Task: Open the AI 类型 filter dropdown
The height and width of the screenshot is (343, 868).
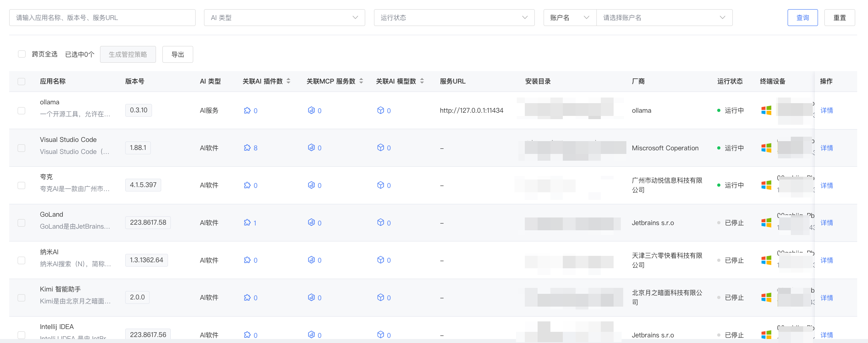Action: tap(284, 18)
